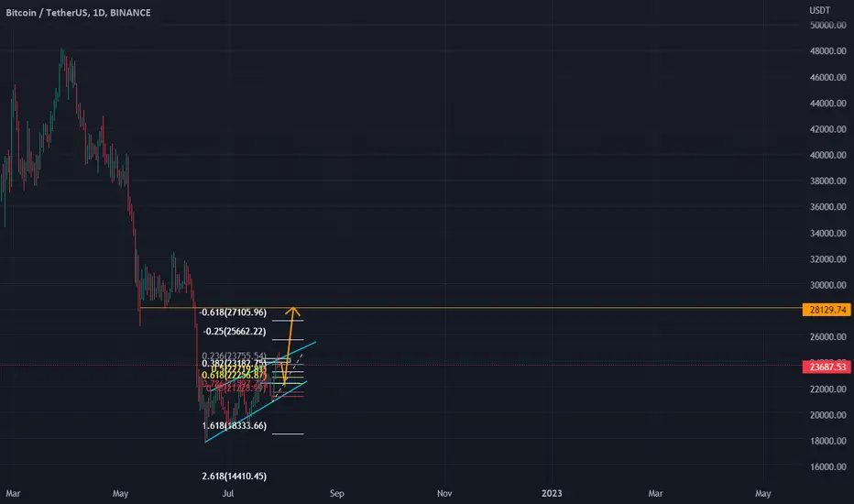Click the 40000.00 price axis value
Viewport: 854px width, 504px height.
coord(827,155)
